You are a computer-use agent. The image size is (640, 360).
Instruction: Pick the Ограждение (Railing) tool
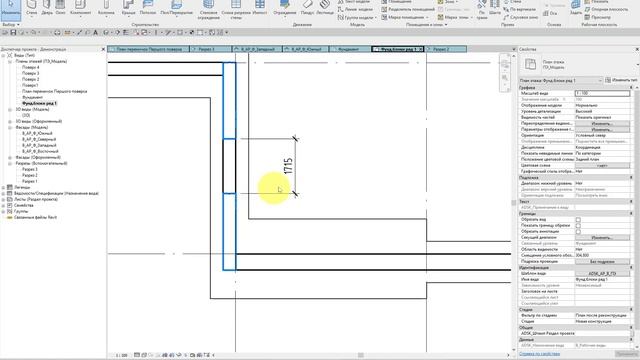coord(284,8)
